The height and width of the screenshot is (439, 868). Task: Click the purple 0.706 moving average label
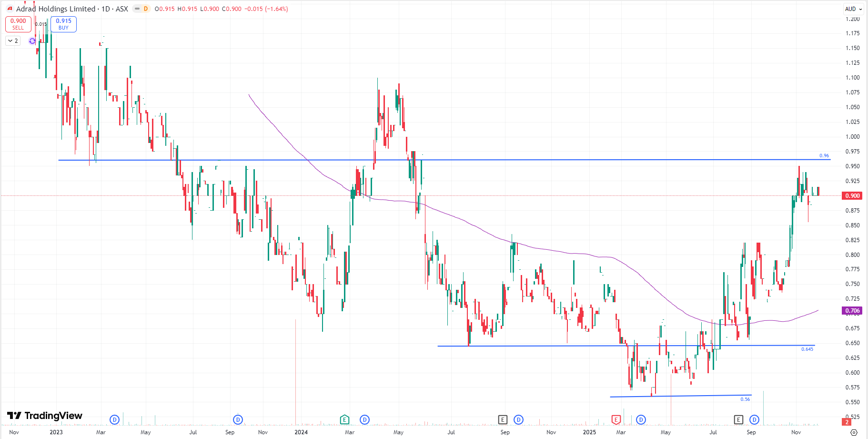click(x=852, y=311)
